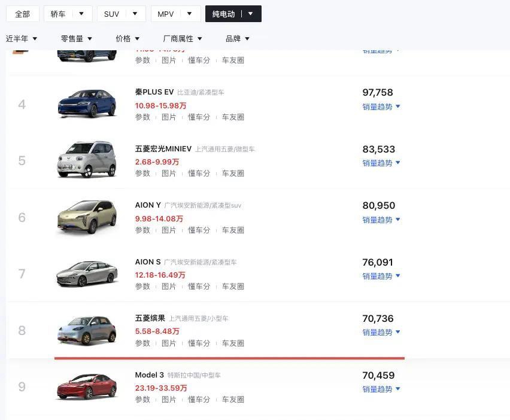Viewport: 510px width, 420px height.
Task: Expand the SUV filter dropdown arrow
Action: pyautogui.click(x=135, y=14)
